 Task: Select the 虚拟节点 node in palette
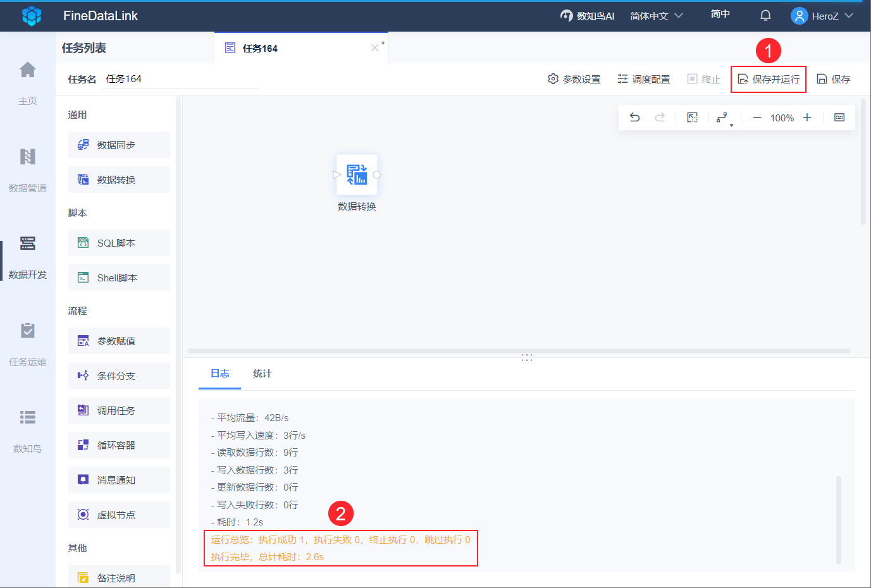(119, 515)
